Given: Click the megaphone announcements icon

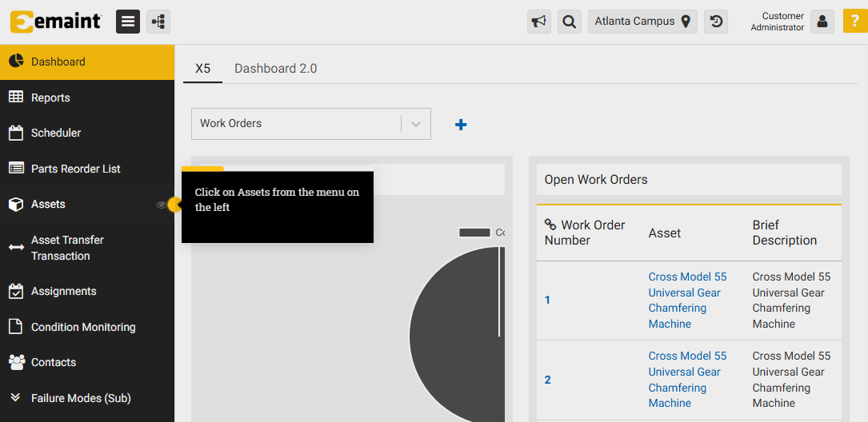Looking at the screenshot, I should pyautogui.click(x=539, y=22).
